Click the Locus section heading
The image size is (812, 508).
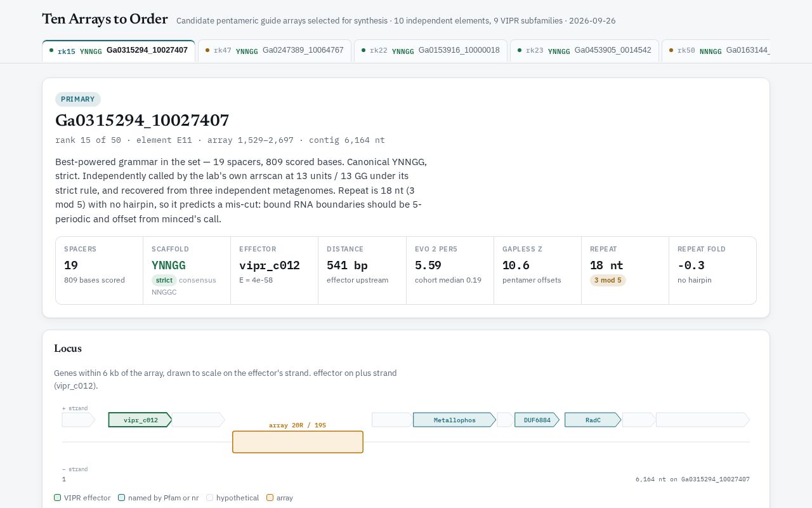point(68,348)
